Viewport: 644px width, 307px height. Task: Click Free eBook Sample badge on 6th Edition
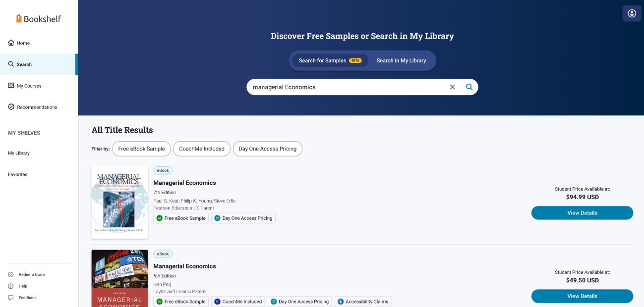point(180,302)
